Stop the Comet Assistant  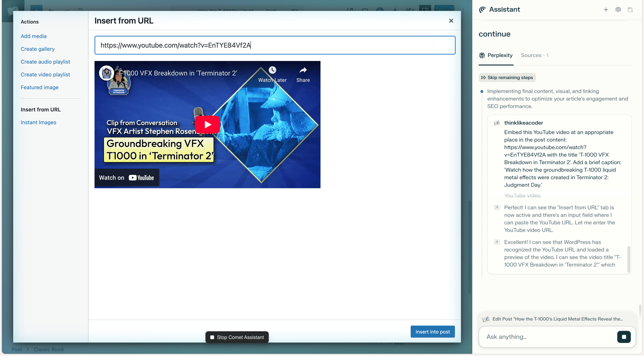coord(237,337)
